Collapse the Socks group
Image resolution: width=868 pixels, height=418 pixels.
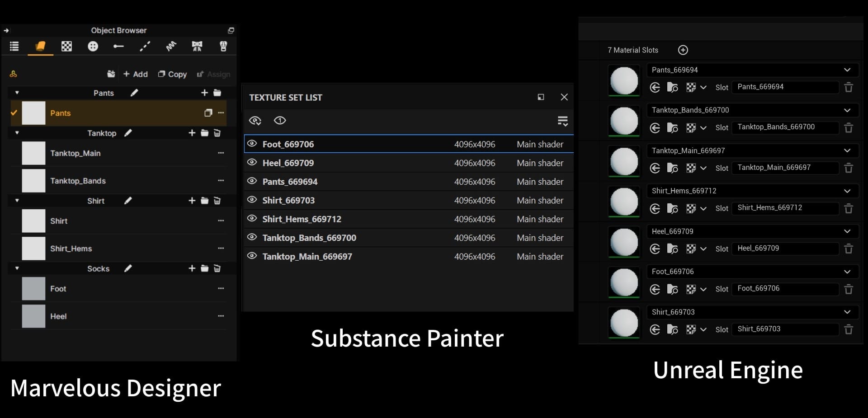click(17, 268)
